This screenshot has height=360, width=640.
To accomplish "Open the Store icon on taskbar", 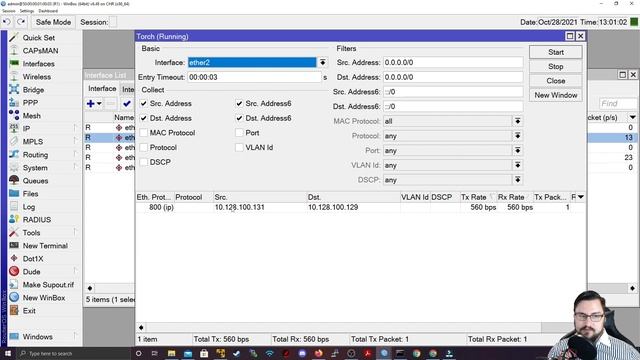I will click(x=204, y=353).
